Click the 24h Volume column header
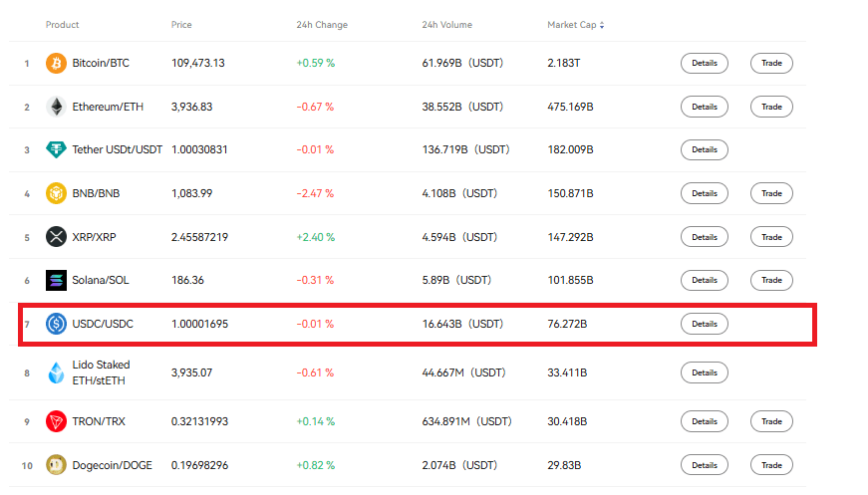Image resolution: width=868 pixels, height=495 pixels. coord(446,25)
